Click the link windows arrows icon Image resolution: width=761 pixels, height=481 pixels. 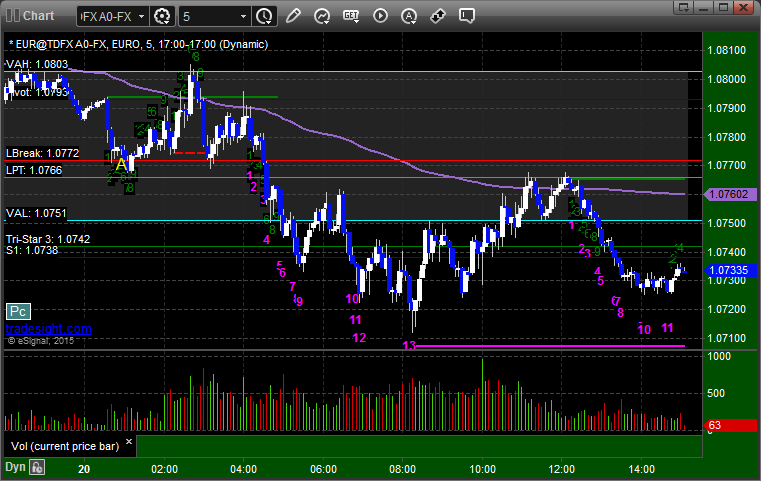pyautogui.click(x=438, y=16)
